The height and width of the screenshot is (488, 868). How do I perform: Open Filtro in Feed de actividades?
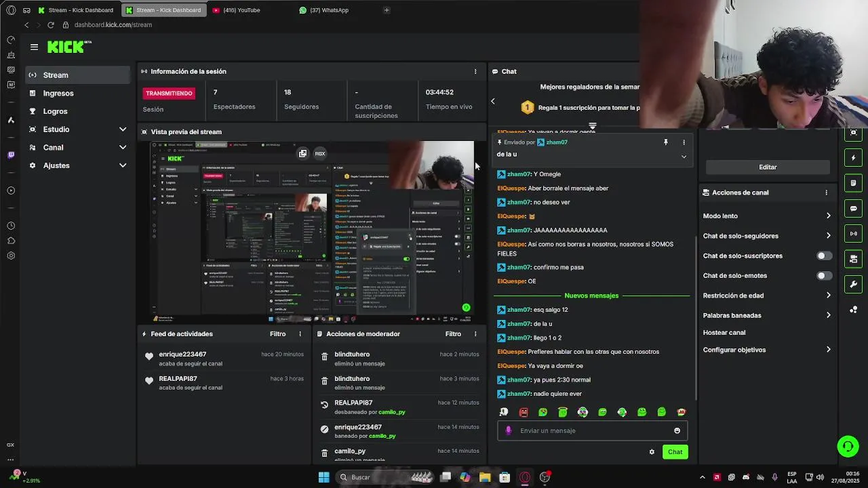click(277, 333)
